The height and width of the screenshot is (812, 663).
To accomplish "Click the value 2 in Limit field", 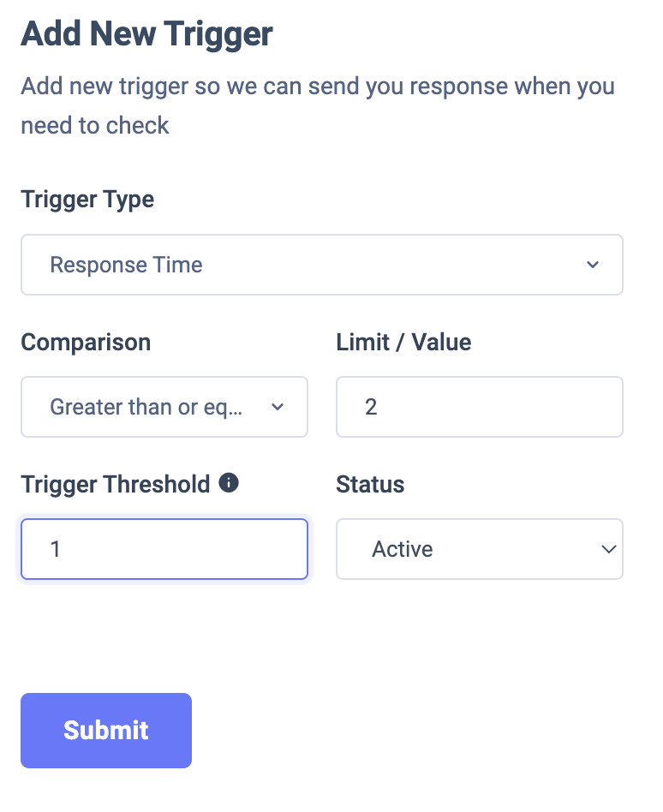I will click(x=371, y=407).
